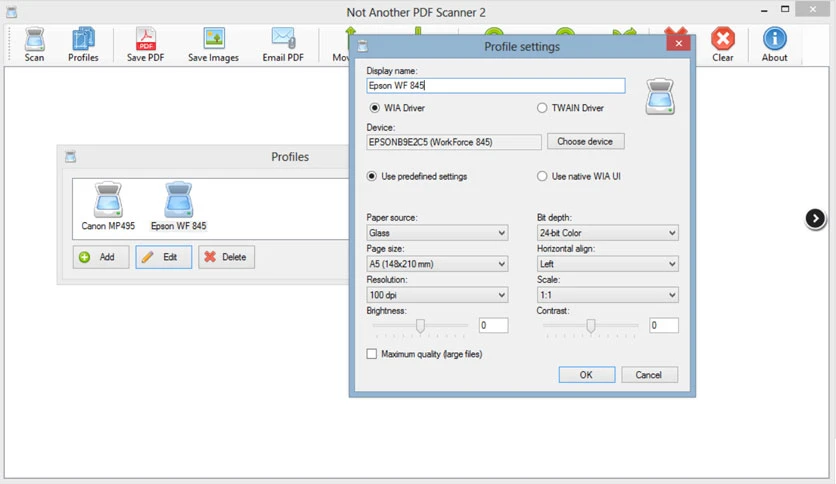Click the Contrast value box

pos(664,325)
